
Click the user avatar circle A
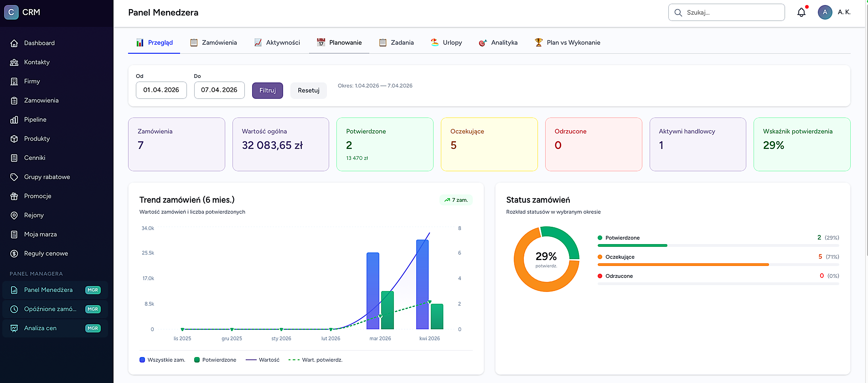pyautogui.click(x=825, y=13)
